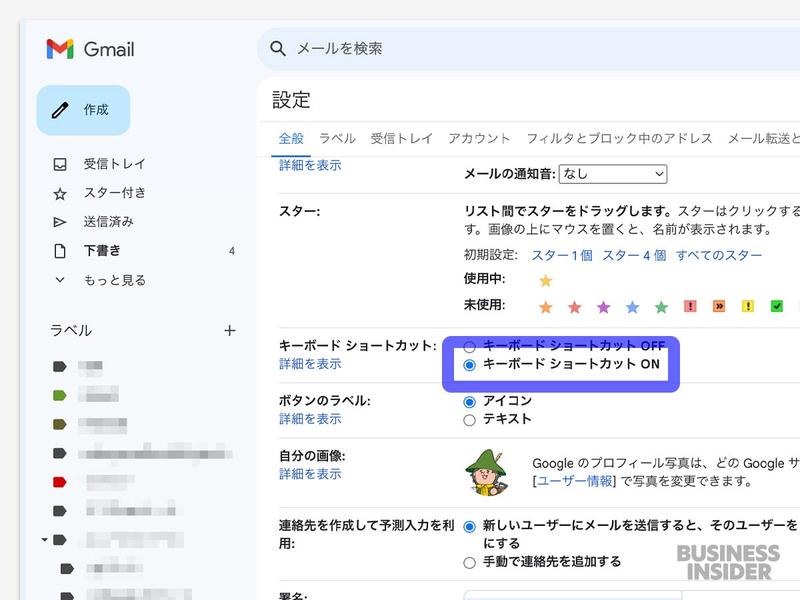Open メール転送 tab
Screen dimensions: 800x600
pyautogui.click(x=763, y=138)
